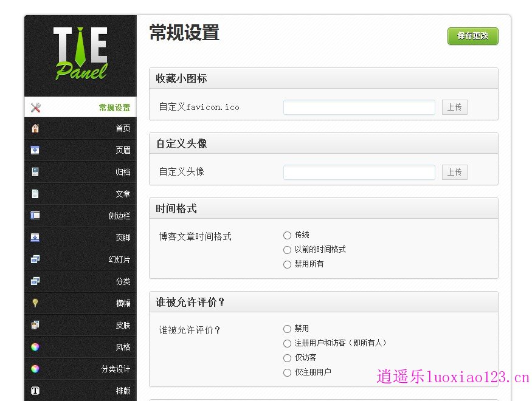The height and width of the screenshot is (401, 532).
Task: Select the 以前的时间格式 radio option
Action: 287,250
